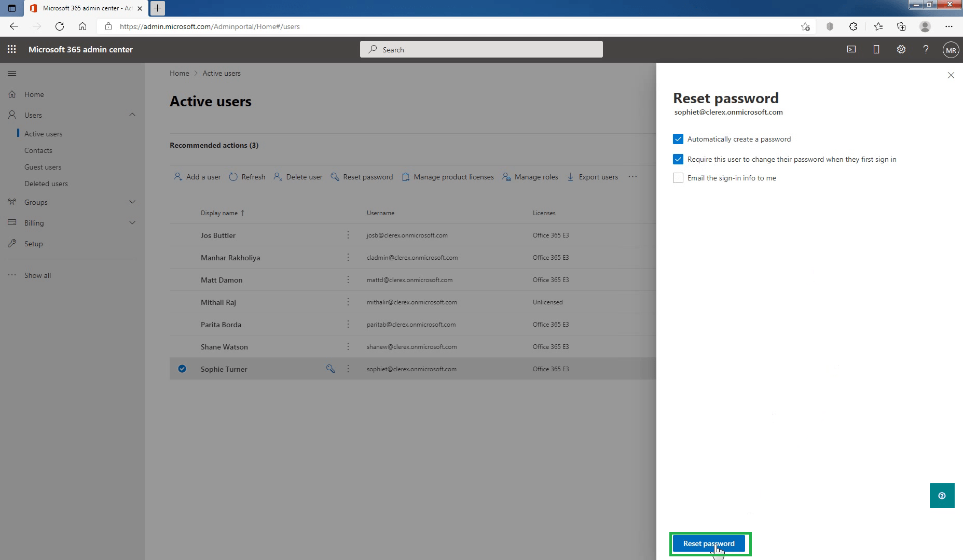
Task: Click inside the Search field
Action: [480, 49]
